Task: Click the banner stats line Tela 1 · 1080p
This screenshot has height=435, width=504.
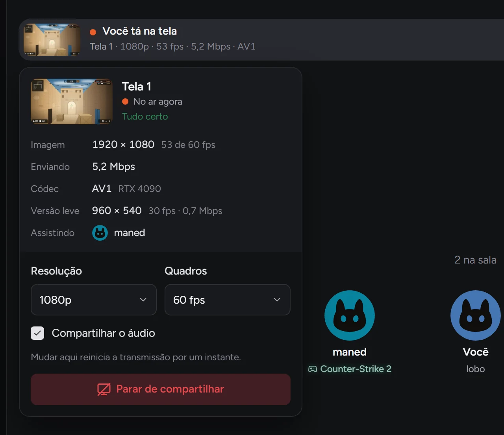Action: [172, 46]
